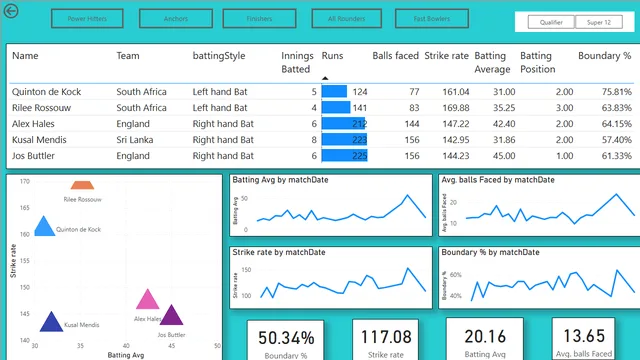
Task: Click the 13.65 Avg. balls Faced card
Action: pyautogui.click(x=584, y=339)
